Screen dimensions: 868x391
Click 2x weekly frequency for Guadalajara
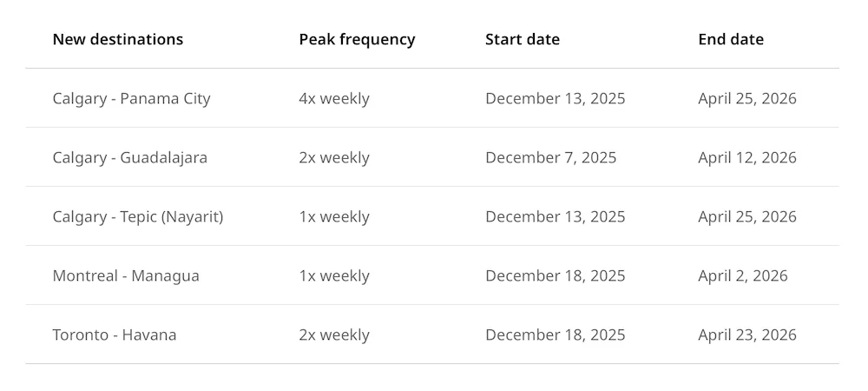(x=334, y=158)
